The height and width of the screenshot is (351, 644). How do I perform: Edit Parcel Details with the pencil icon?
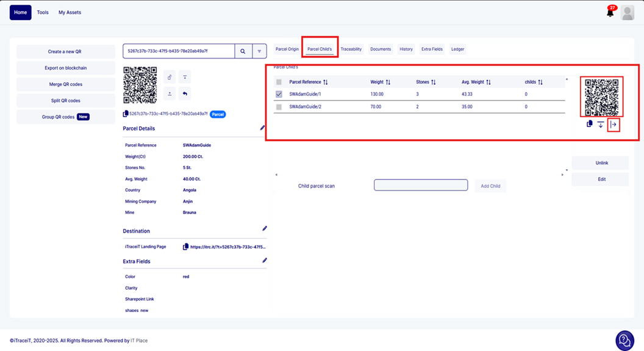click(x=263, y=128)
